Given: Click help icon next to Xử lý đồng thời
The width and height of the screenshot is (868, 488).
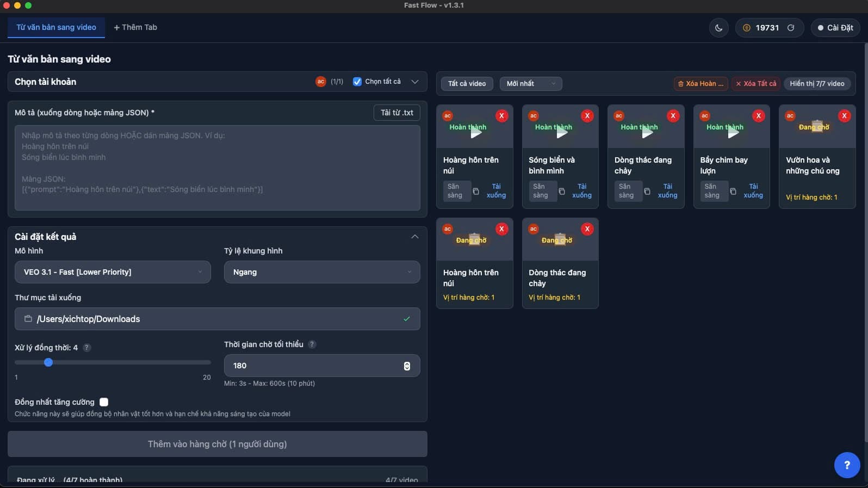Looking at the screenshot, I should click(x=87, y=348).
